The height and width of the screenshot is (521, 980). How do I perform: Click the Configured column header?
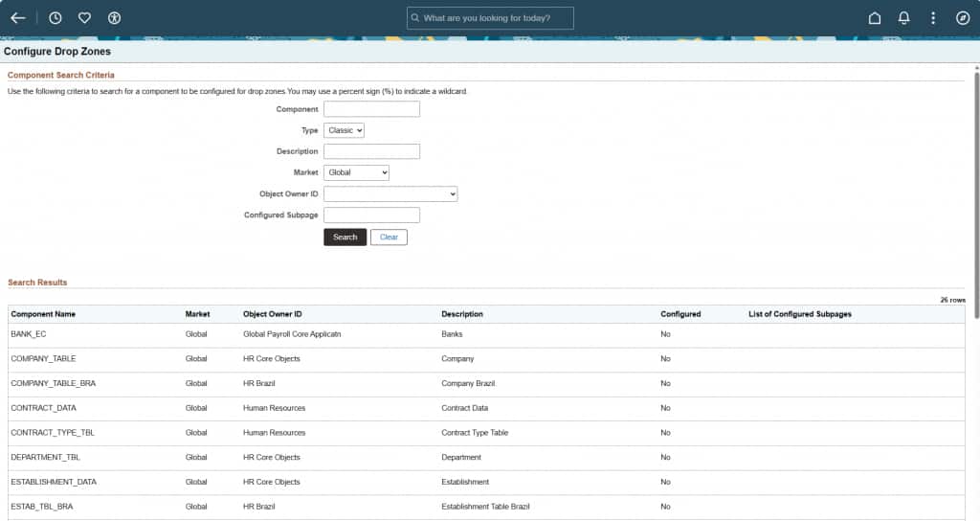pyautogui.click(x=680, y=314)
